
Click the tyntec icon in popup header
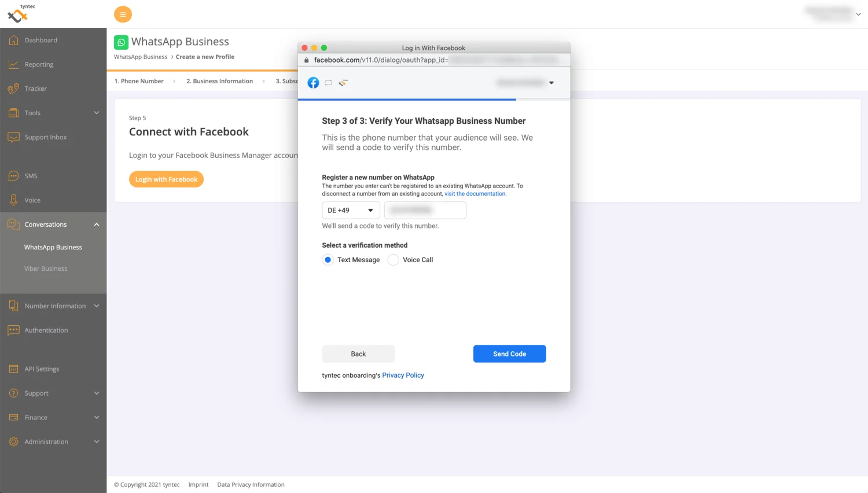tap(343, 83)
